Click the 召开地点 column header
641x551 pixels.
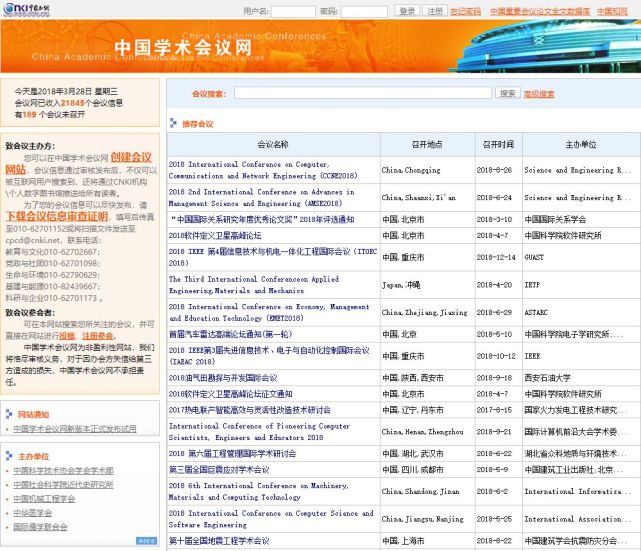[x=427, y=144]
